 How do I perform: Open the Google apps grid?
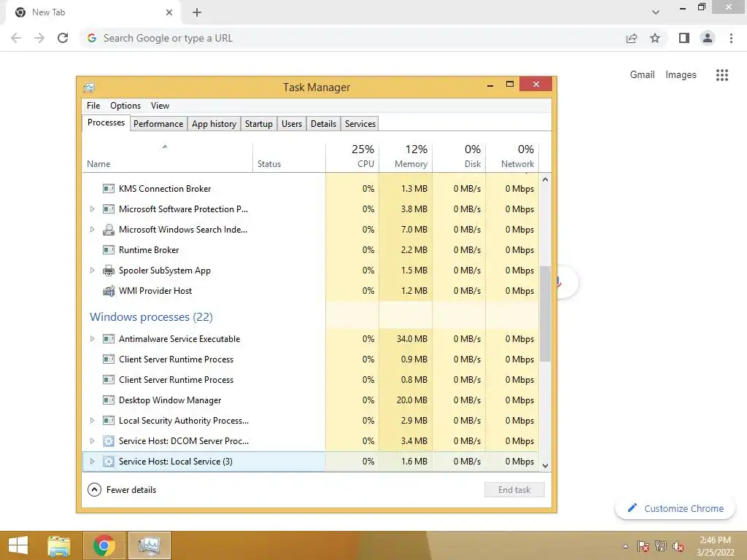pyautogui.click(x=722, y=75)
